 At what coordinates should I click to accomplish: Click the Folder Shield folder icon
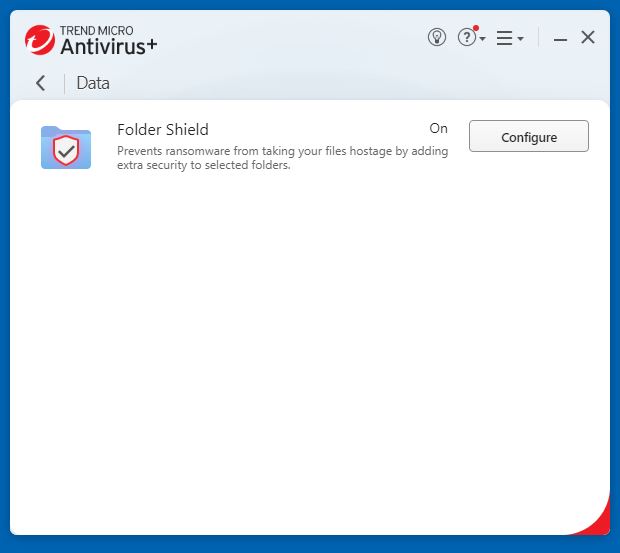pyautogui.click(x=66, y=147)
